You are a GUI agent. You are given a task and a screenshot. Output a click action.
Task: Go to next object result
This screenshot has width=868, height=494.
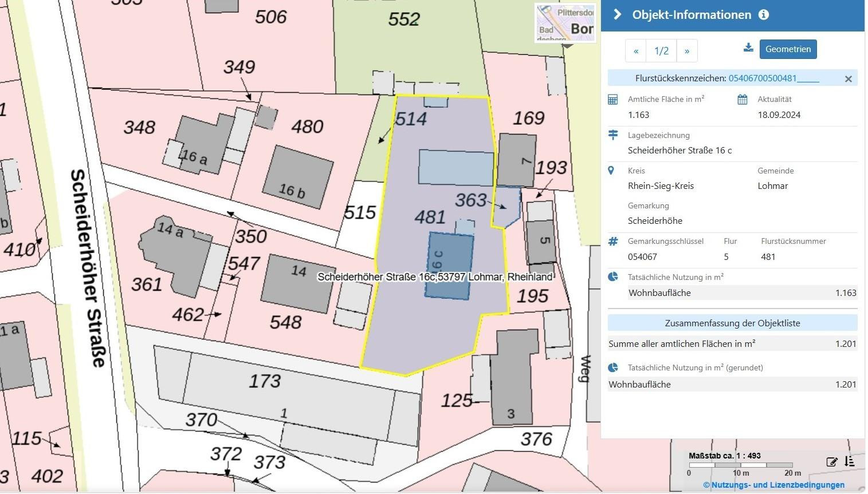coord(687,51)
